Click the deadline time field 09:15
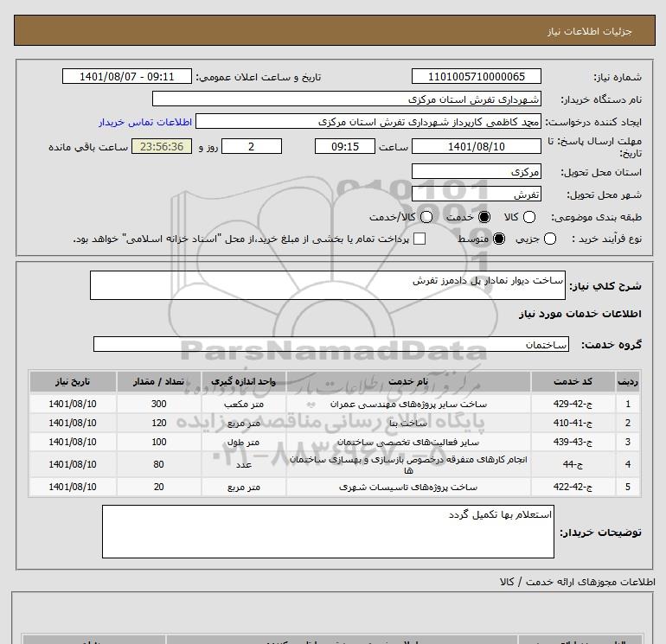This screenshot has width=666, height=644. 345,146
